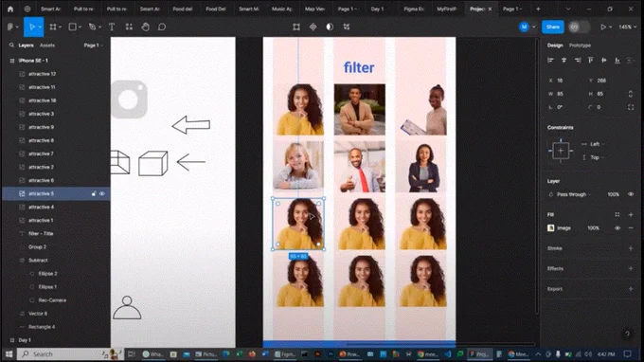Viewport: 644px width, 362px height.
Task: Align bottom in Design panel
Action: pos(617,60)
